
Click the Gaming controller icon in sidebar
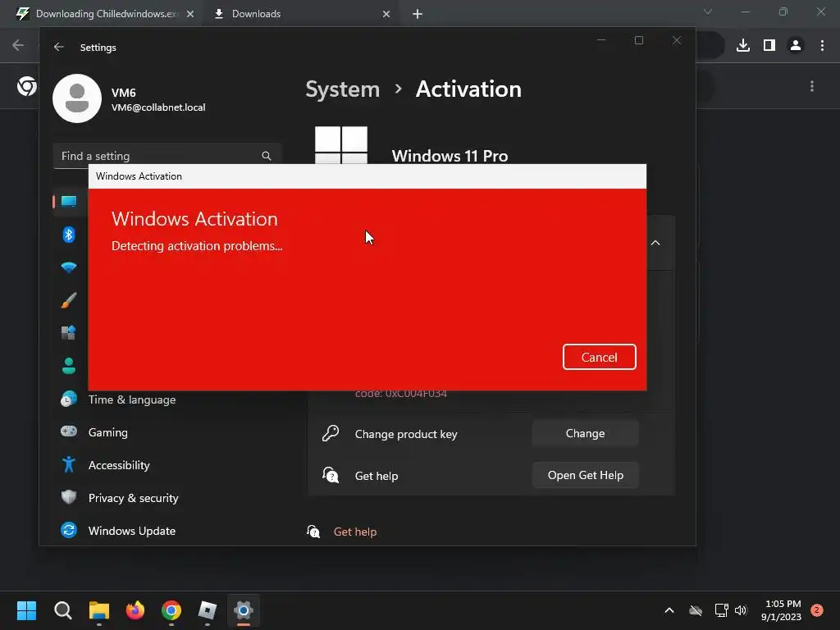(x=69, y=431)
